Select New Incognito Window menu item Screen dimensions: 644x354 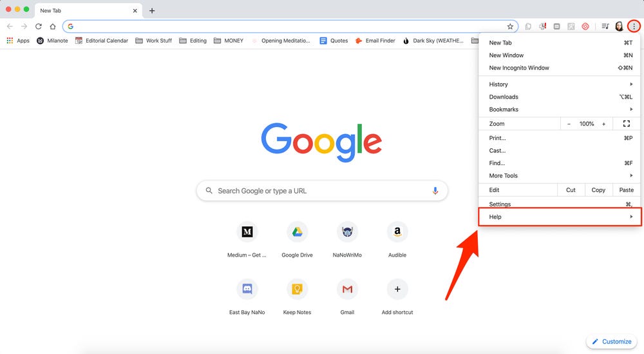pyautogui.click(x=560, y=68)
